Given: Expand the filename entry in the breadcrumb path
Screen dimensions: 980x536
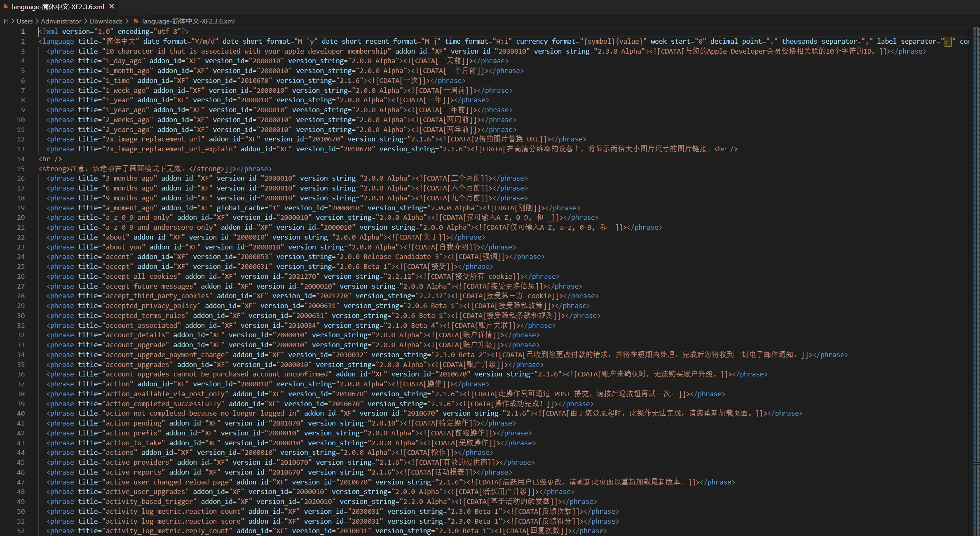Looking at the screenshot, I should pyautogui.click(x=188, y=21).
